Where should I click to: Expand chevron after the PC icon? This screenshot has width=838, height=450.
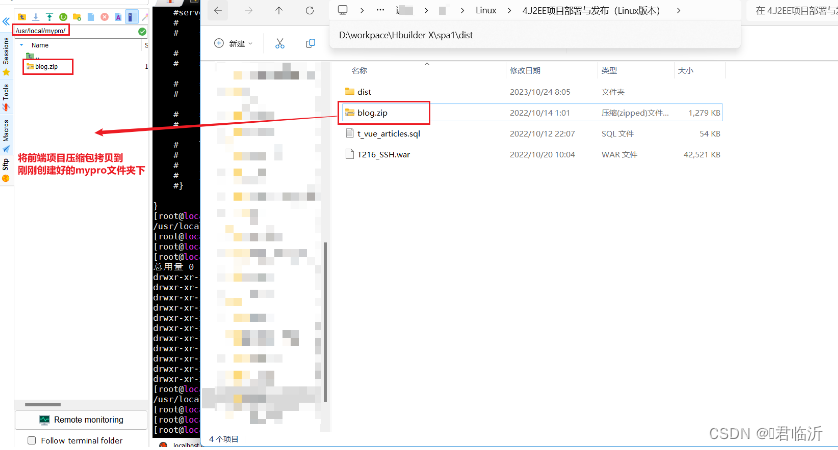pos(362,10)
